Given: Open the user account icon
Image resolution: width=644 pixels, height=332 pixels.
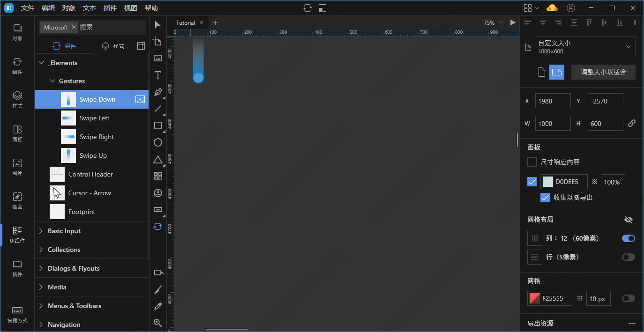Looking at the screenshot, I should coord(570,8).
